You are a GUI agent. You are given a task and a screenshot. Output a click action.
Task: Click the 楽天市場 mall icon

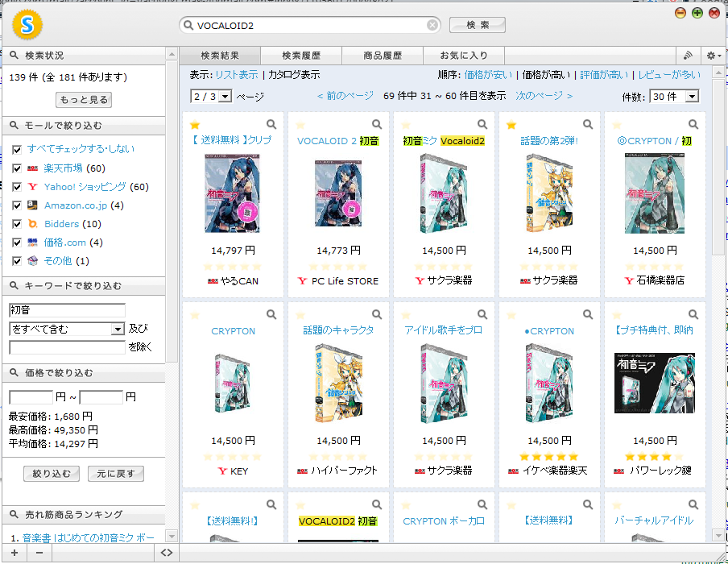click(x=32, y=168)
